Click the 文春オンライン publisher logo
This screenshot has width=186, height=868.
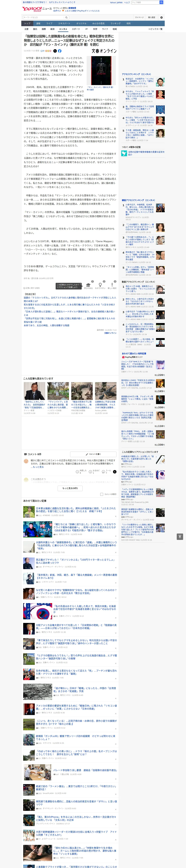104,51
